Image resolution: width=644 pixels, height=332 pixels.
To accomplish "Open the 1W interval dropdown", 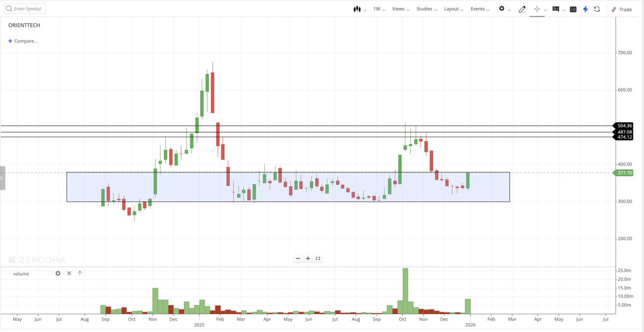I will coord(379,9).
